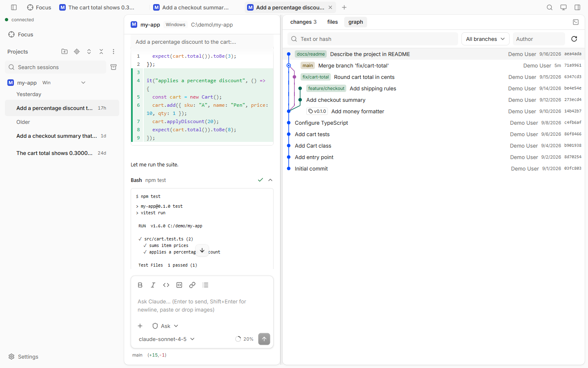Switch to the changes tab

click(x=303, y=22)
